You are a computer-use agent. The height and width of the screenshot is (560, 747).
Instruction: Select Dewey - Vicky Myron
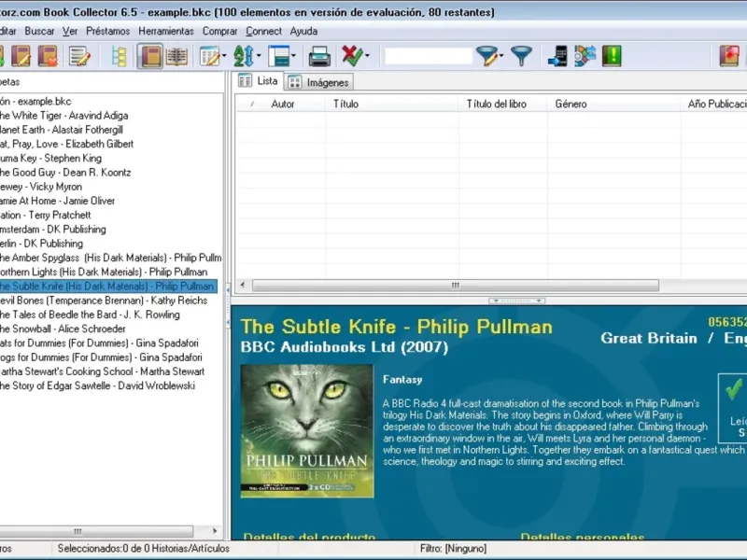point(40,187)
